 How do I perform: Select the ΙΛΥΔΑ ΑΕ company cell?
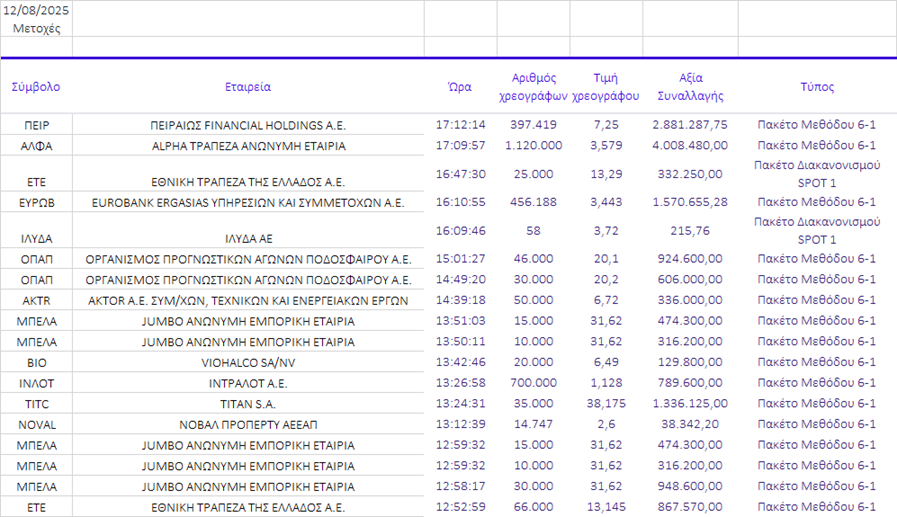pyautogui.click(x=249, y=238)
